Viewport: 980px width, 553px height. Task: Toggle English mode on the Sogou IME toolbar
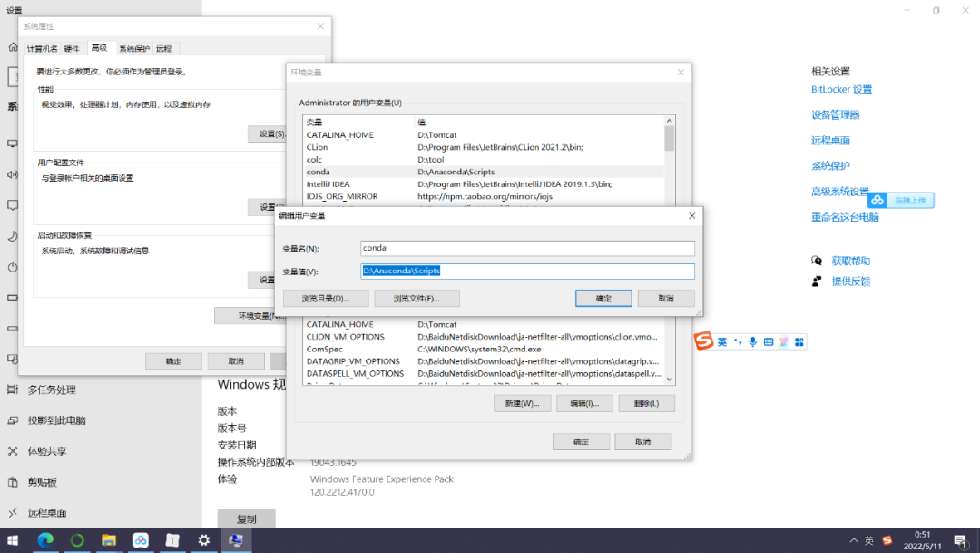coord(722,342)
